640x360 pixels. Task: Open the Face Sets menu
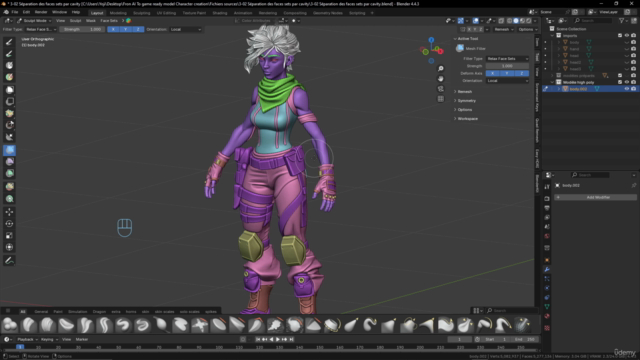coord(109,20)
